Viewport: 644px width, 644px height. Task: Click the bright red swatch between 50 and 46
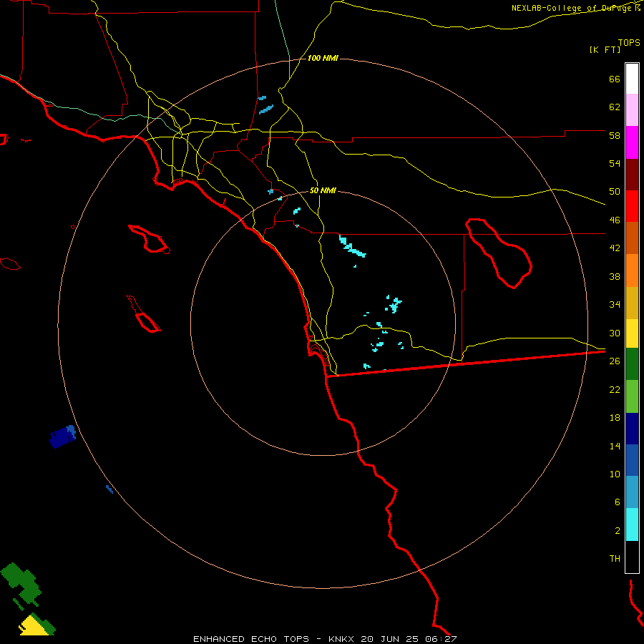[632, 206]
